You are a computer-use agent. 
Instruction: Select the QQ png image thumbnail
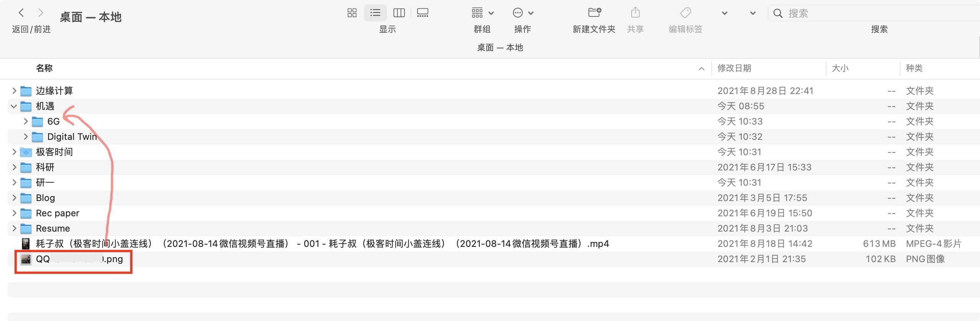pyautogui.click(x=26, y=259)
